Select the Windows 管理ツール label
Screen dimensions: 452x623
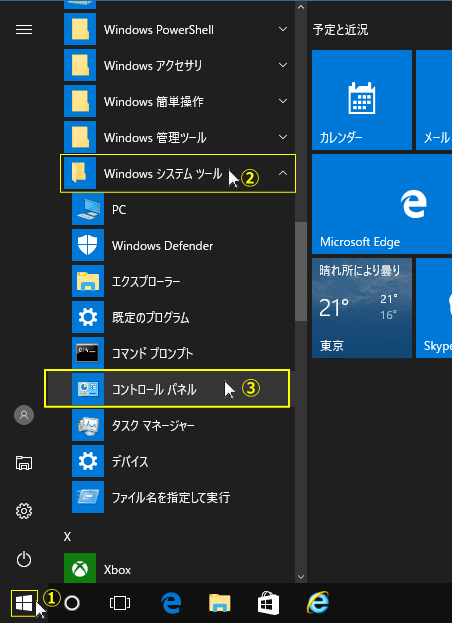155,138
